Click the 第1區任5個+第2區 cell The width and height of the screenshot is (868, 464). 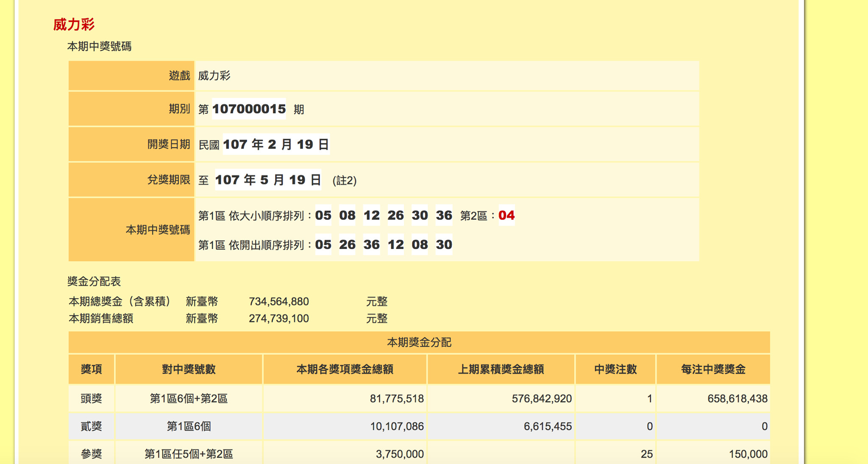click(x=189, y=453)
